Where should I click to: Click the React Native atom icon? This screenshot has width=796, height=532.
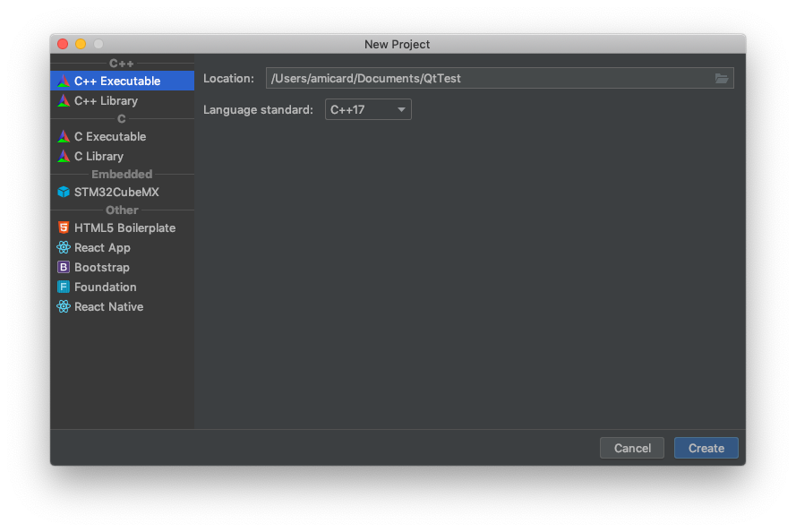(64, 306)
